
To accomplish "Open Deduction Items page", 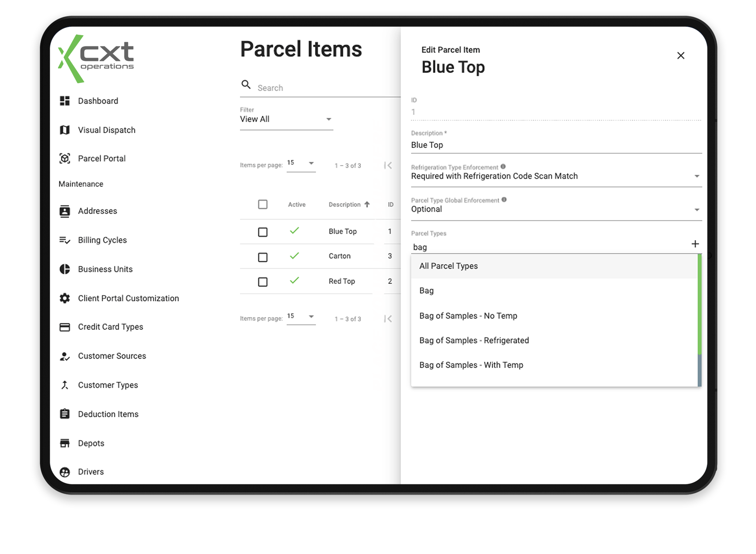I will click(108, 414).
